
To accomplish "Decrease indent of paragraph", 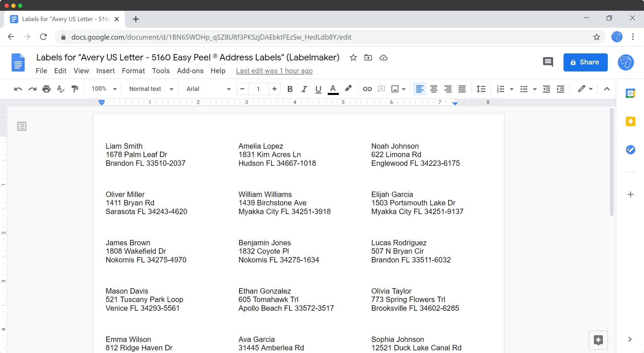I will click(x=547, y=89).
